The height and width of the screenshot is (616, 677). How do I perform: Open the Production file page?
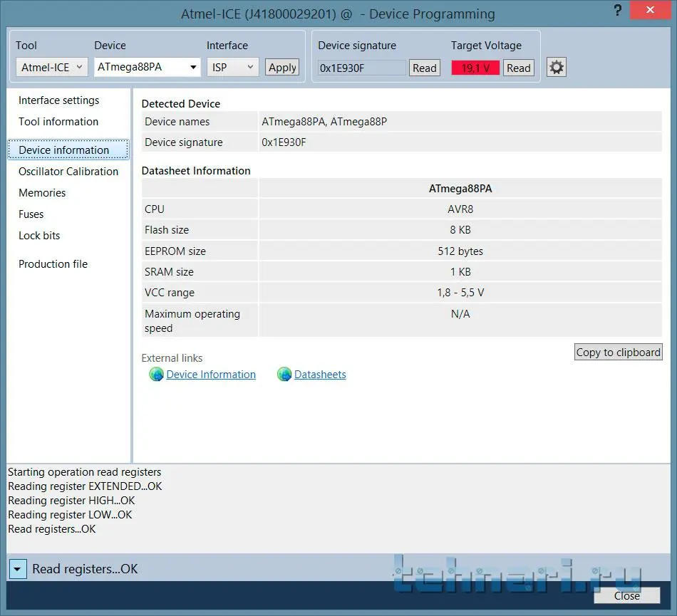tap(53, 264)
